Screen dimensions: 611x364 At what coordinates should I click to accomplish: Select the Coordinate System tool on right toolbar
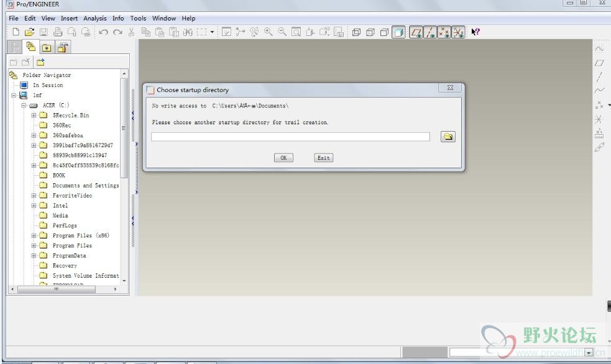coord(599,119)
